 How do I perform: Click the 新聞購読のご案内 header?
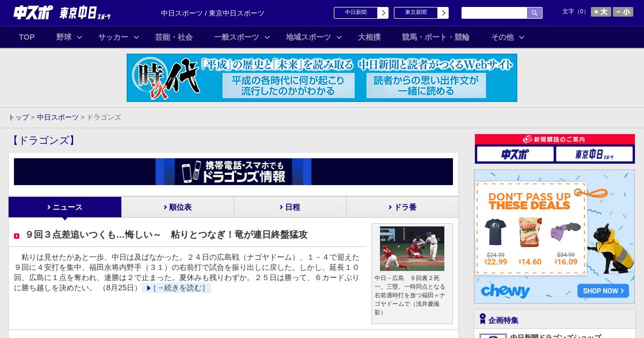point(555,139)
